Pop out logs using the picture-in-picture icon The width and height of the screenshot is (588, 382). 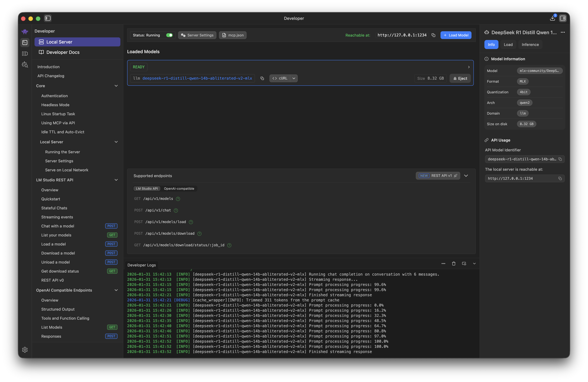click(464, 264)
